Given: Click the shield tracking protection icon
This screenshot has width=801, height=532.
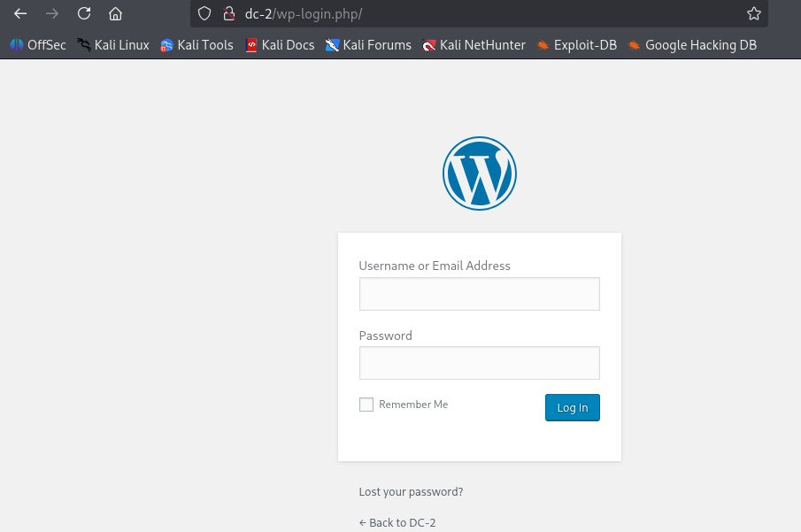Looking at the screenshot, I should coord(204,14).
